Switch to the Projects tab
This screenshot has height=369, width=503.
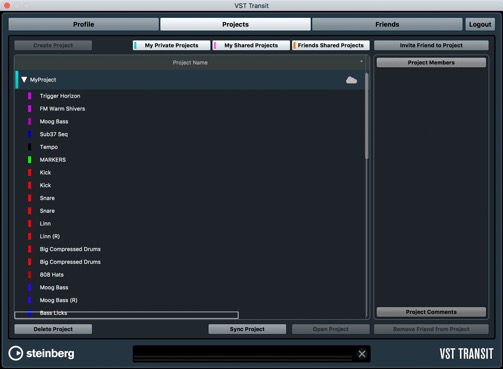pyautogui.click(x=235, y=24)
